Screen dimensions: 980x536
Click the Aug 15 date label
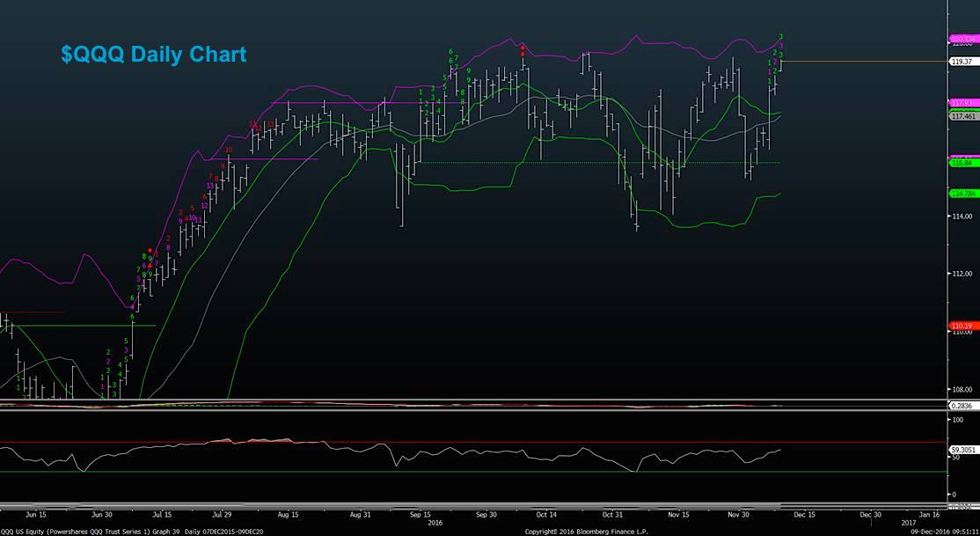[289, 516]
